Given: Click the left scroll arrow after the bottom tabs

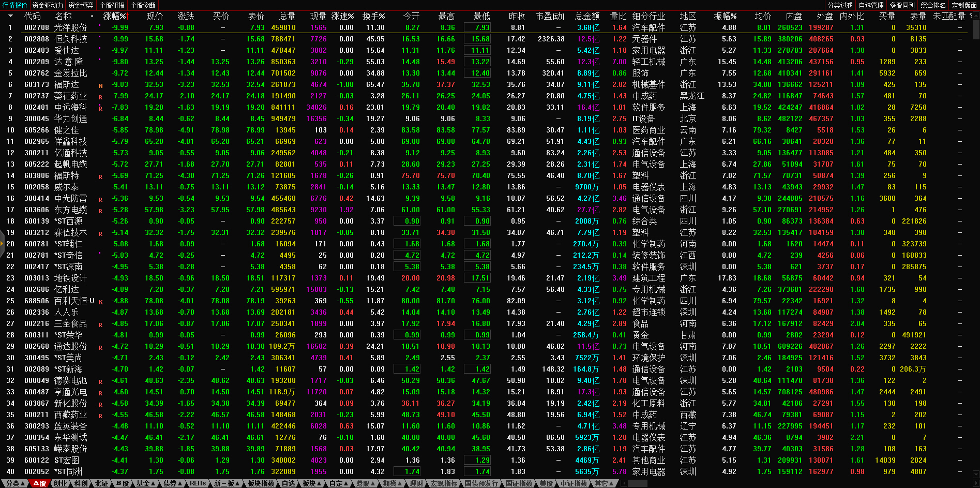Looking at the screenshot, I should click(x=624, y=483).
